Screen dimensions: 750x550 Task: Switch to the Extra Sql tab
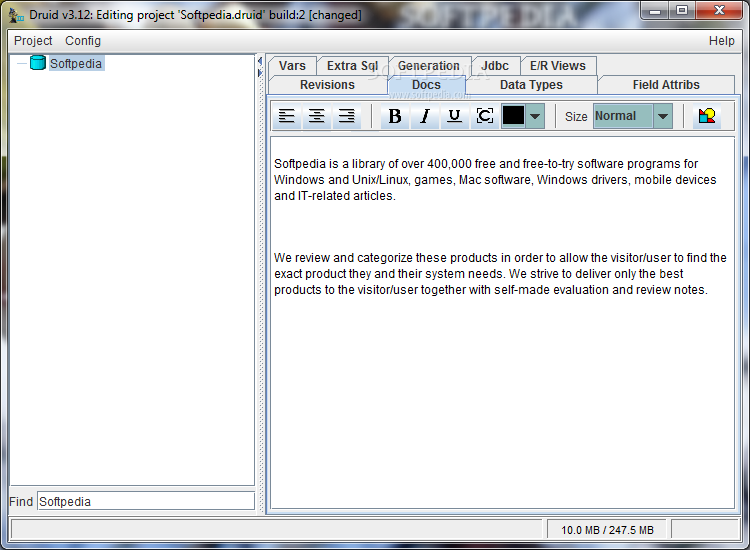pos(353,66)
